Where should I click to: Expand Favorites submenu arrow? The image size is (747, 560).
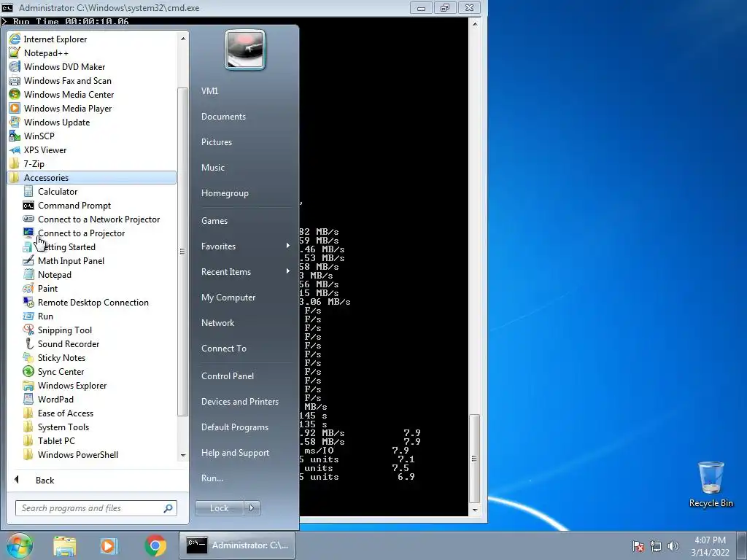pyautogui.click(x=287, y=246)
